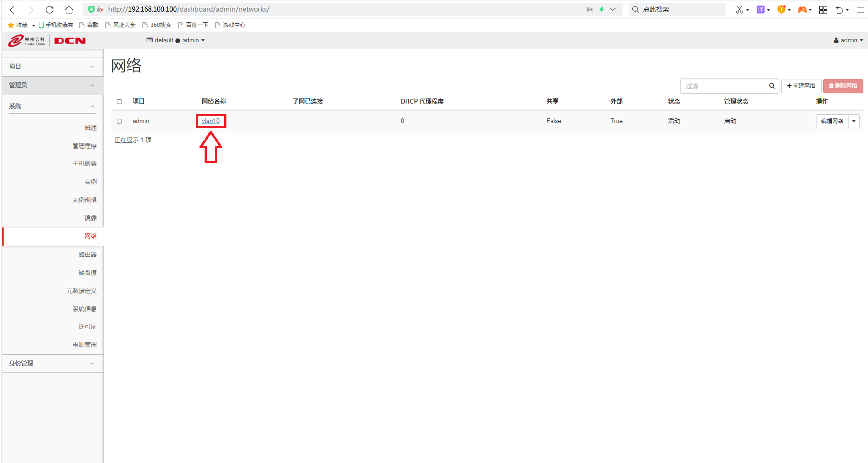
Task: Click the green shield security icon
Action: click(91, 9)
